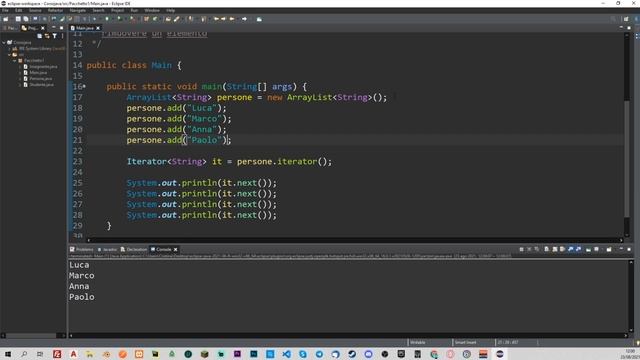Open the New wizard toolbar dropdown
Viewport: 640px width, 360px height.
[x=11, y=19]
